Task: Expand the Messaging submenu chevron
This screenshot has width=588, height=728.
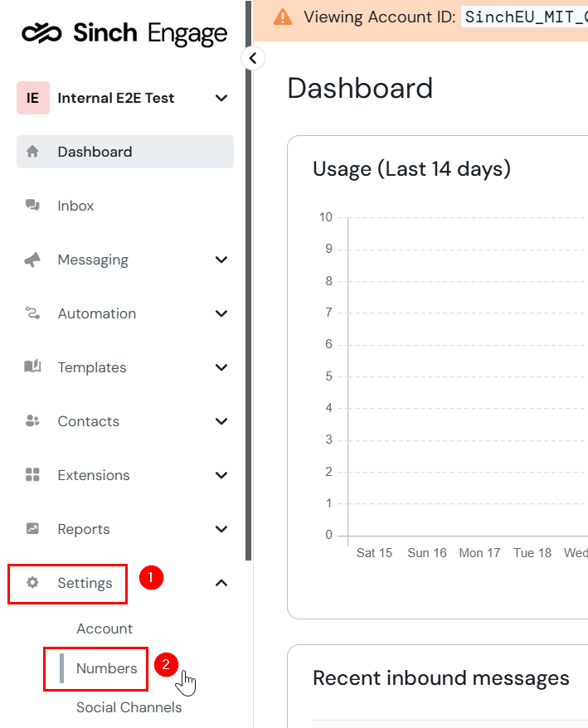Action: tap(221, 260)
